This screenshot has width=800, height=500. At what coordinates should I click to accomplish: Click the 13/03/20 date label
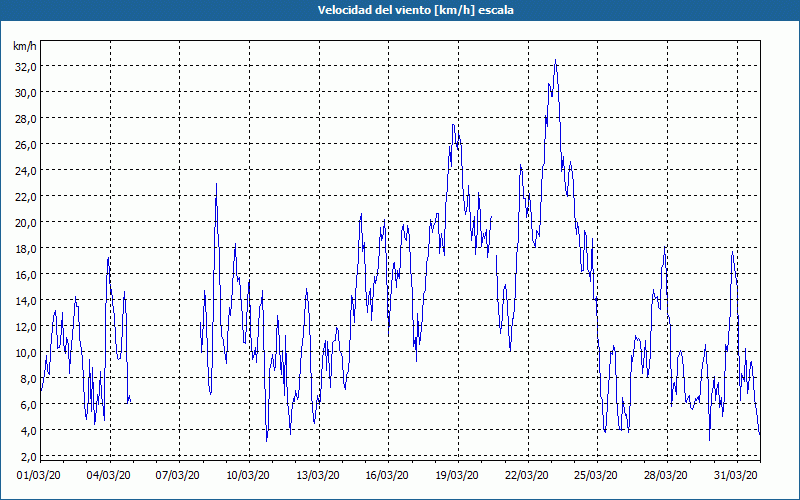[318, 476]
